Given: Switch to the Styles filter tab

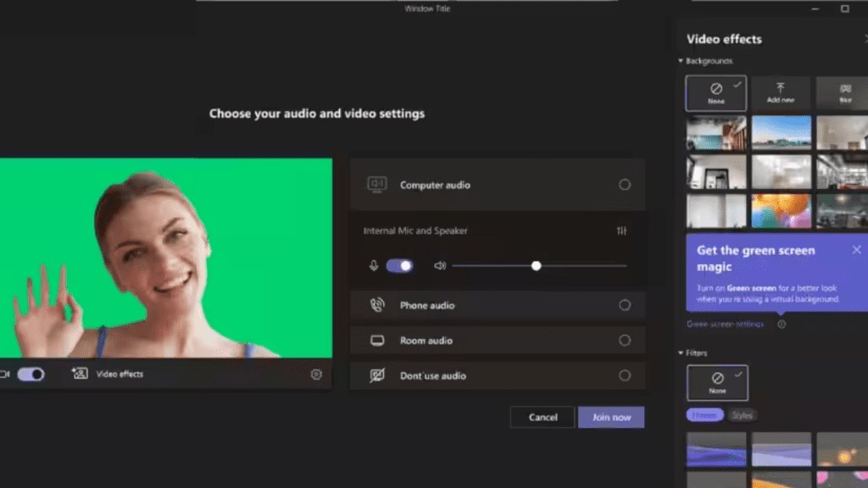Looking at the screenshot, I should click(742, 415).
